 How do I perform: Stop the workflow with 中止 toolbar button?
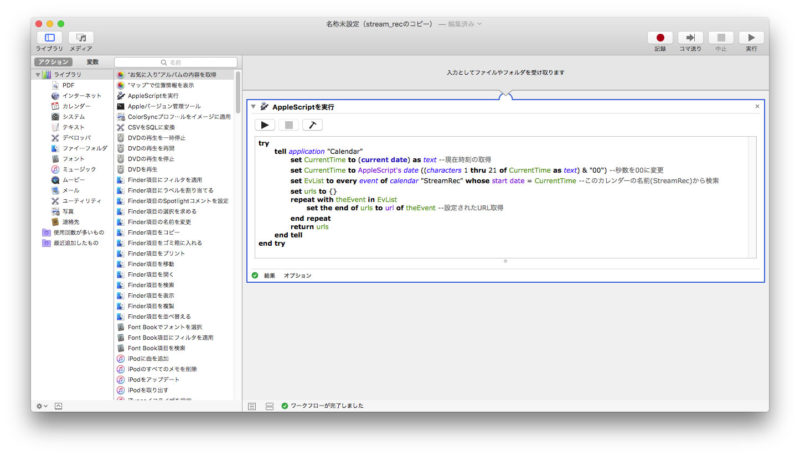pos(721,38)
